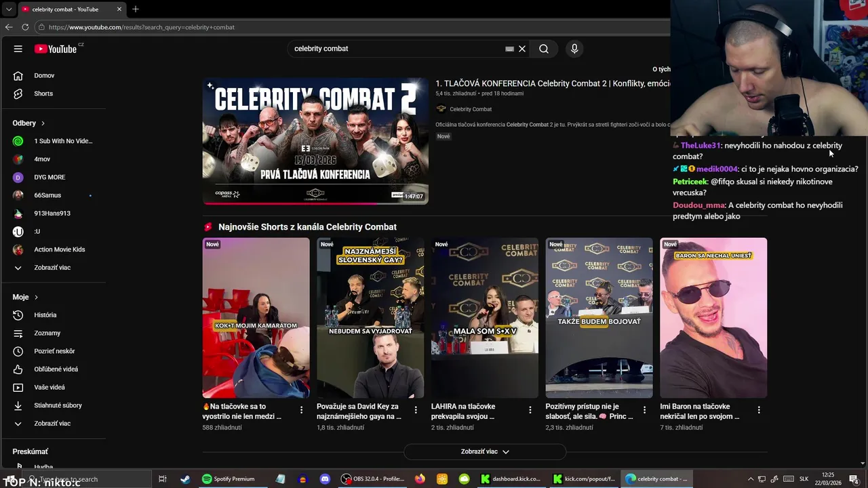
Task: Close the celebrity combat YouTube tab
Action: (119, 9)
